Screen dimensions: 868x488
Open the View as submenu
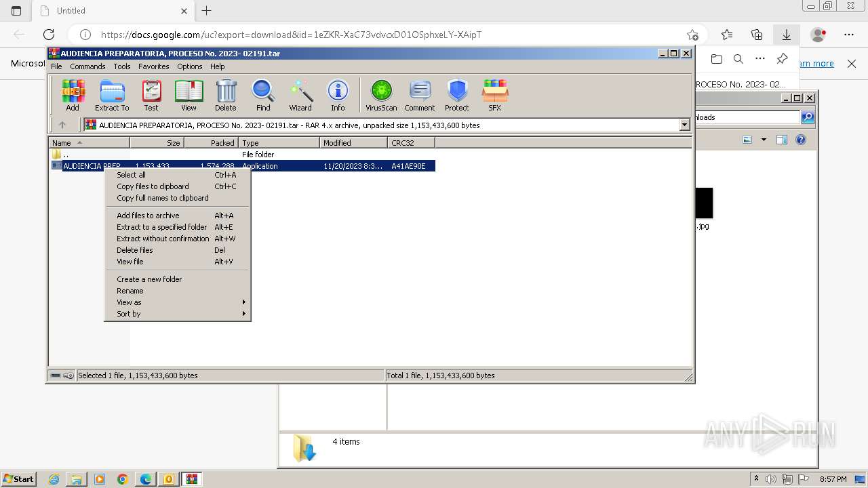click(x=178, y=302)
